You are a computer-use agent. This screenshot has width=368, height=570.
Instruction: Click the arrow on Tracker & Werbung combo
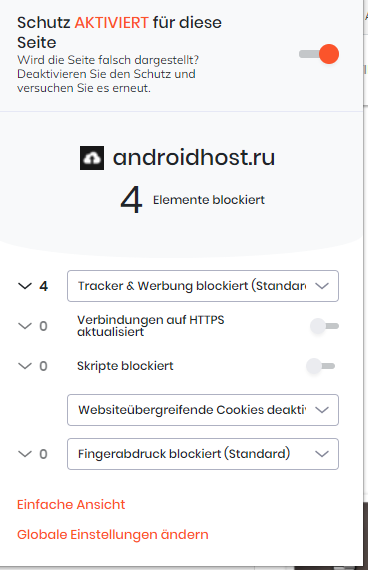pos(322,286)
